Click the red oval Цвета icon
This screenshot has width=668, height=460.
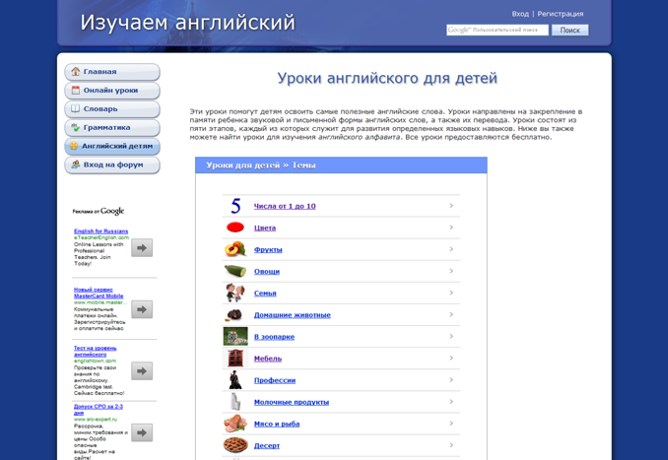click(x=235, y=227)
